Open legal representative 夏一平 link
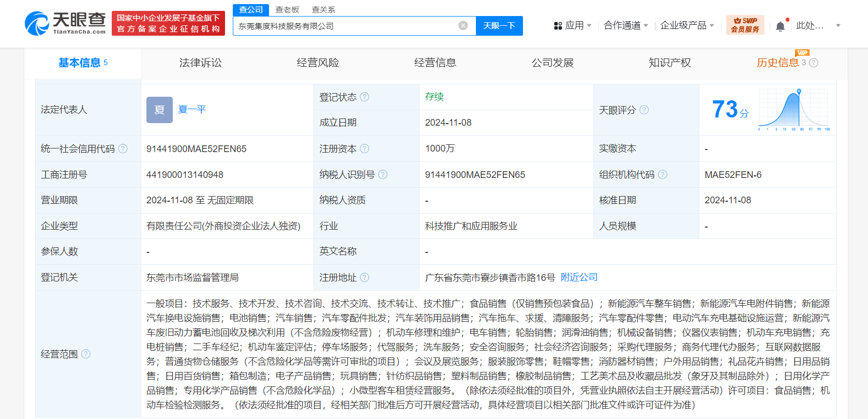This screenshot has height=419, width=868. [192, 110]
